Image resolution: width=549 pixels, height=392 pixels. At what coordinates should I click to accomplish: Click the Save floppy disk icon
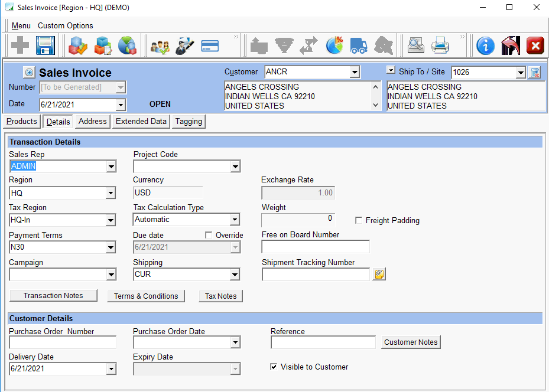pos(46,45)
